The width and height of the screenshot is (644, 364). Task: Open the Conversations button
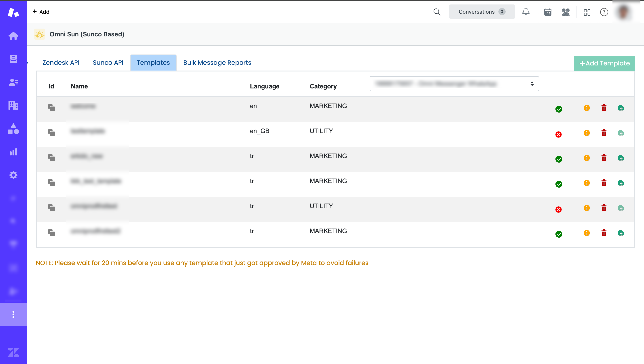coord(482,11)
